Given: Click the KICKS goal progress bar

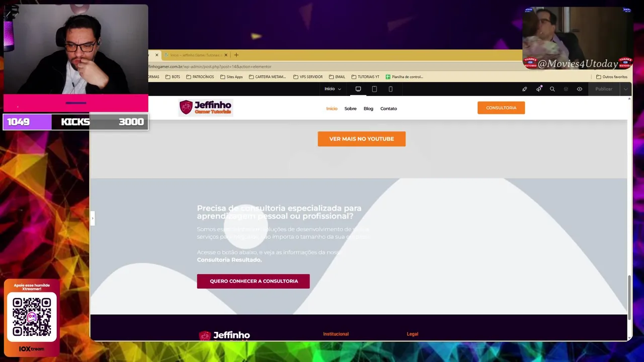Looking at the screenshot, I should tap(75, 122).
